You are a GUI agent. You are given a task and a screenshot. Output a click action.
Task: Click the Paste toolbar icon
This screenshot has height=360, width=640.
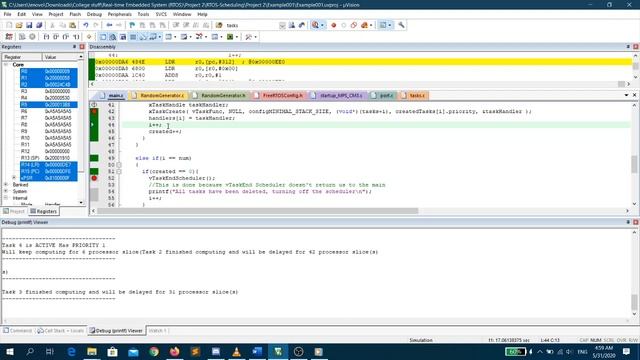pyautogui.click(x=72, y=25)
